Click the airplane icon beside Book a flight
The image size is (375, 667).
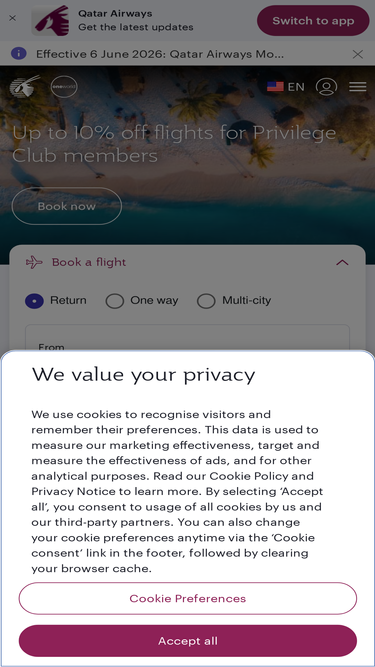click(x=34, y=262)
